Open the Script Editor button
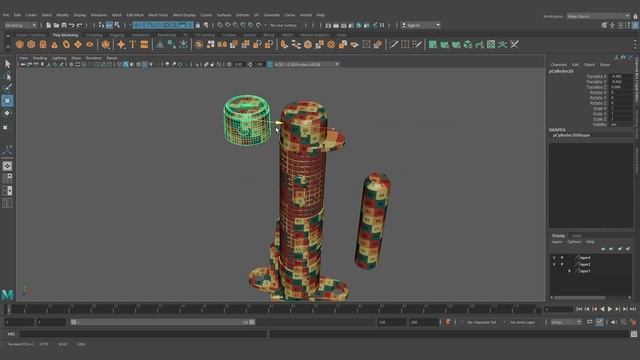 tap(634, 334)
